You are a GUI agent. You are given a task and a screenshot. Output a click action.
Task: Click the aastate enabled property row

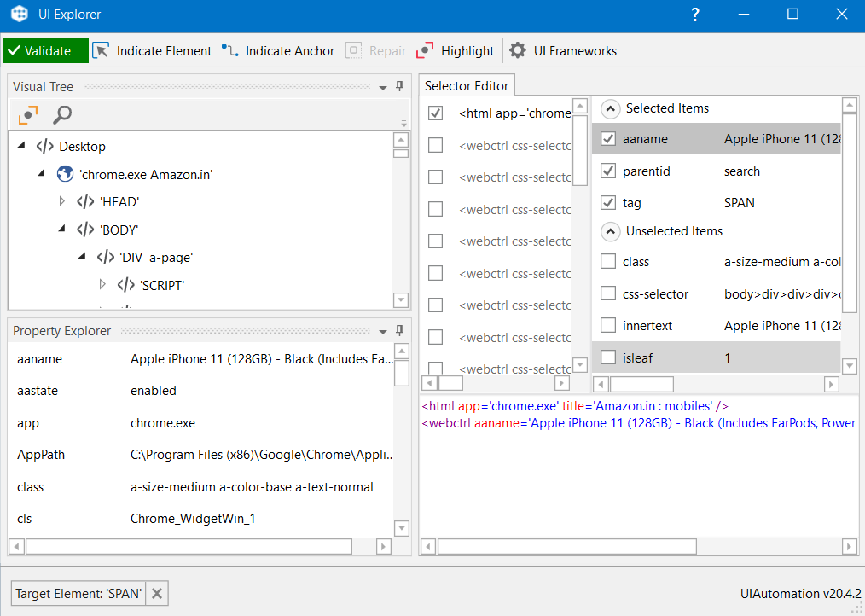(x=200, y=391)
